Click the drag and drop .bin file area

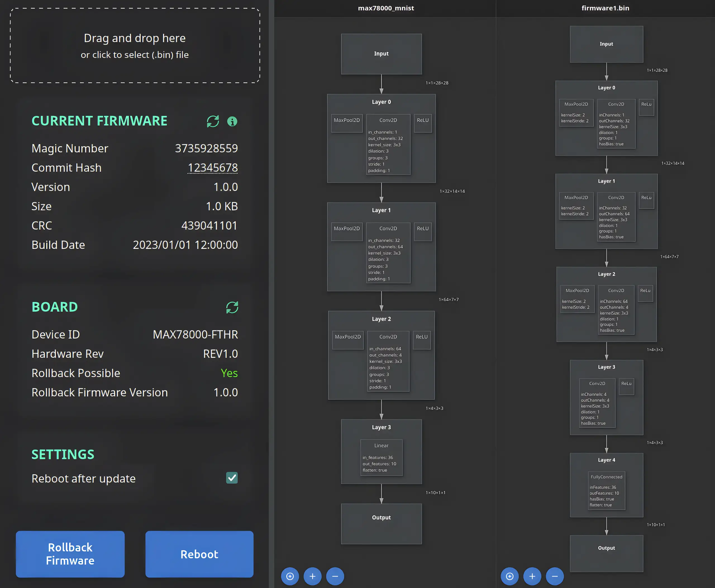point(135,45)
